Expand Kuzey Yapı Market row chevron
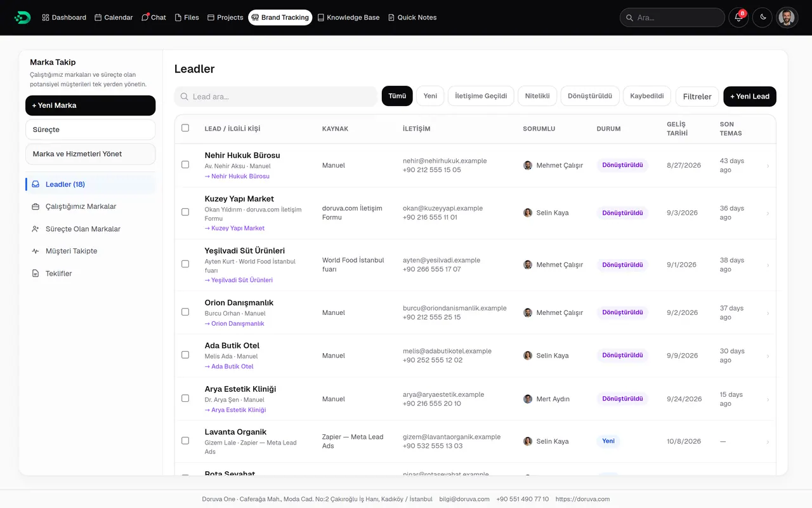This screenshot has height=508, width=812. [x=768, y=213]
